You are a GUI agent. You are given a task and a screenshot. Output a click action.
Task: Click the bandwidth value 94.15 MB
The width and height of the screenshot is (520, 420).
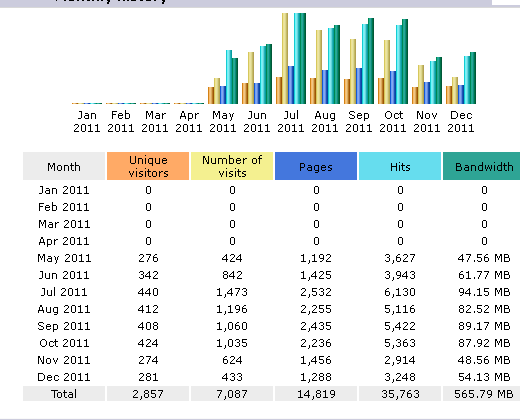pyautogui.click(x=484, y=292)
